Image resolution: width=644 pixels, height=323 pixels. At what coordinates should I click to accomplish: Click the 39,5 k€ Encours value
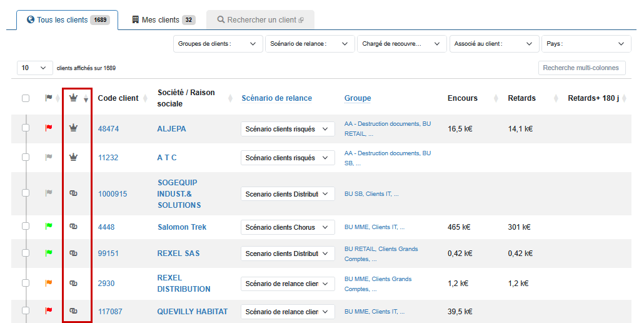460,312
